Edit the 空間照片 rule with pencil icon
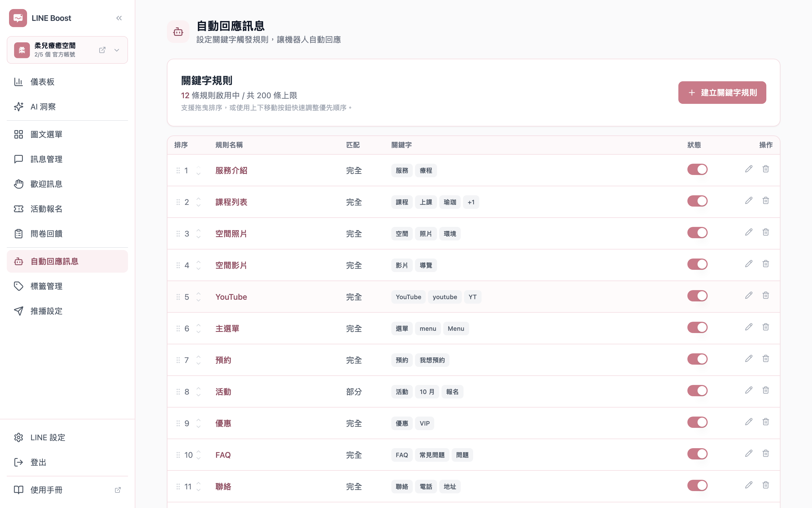Image resolution: width=812 pixels, height=508 pixels. tap(749, 232)
